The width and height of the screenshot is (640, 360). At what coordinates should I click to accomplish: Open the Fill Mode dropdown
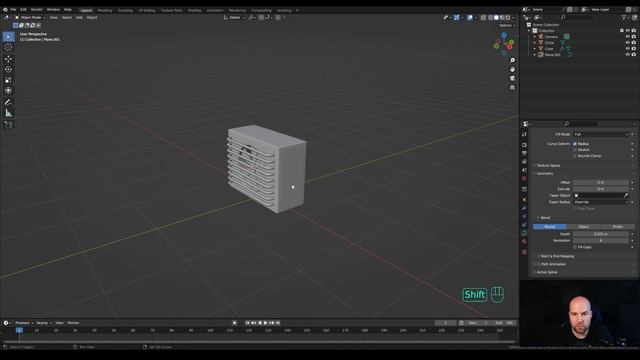pyautogui.click(x=601, y=134)
